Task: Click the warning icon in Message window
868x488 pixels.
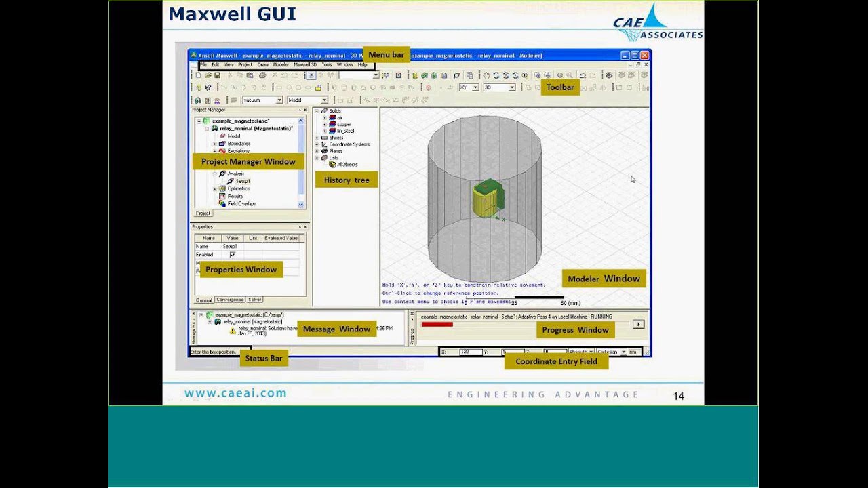Action: coord(233,331)
